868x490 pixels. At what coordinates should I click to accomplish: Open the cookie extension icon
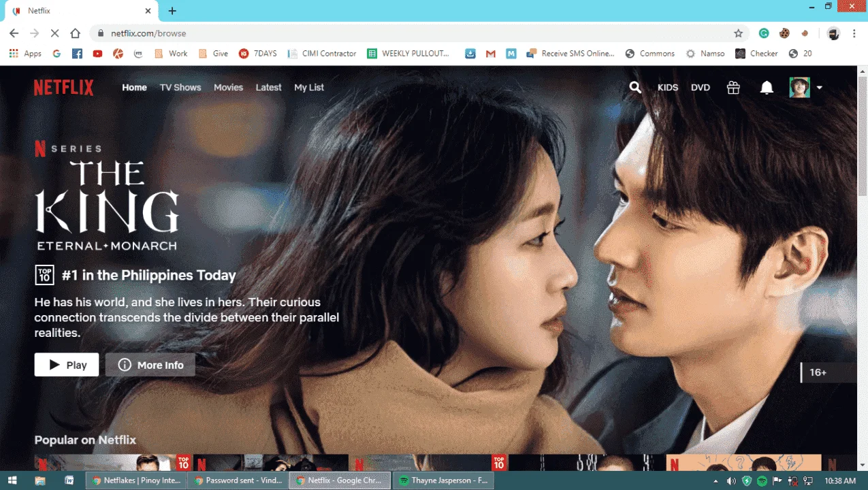(784, 33)
